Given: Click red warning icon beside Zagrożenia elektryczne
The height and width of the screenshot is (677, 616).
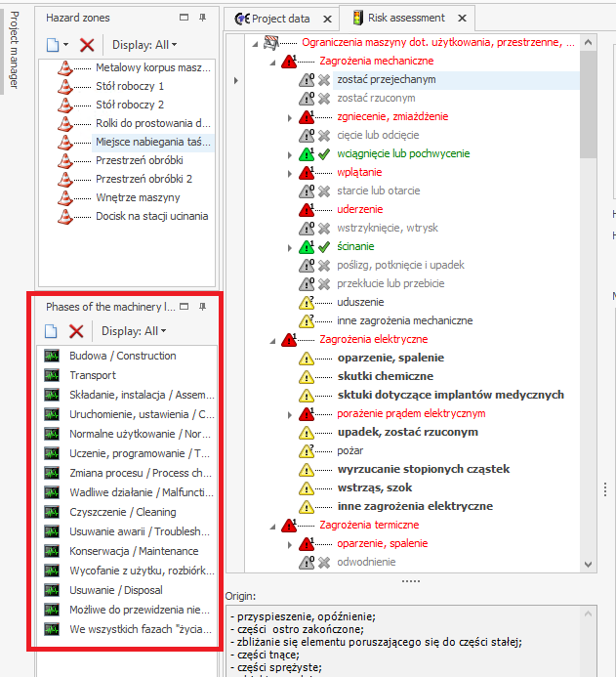Looking at the screenshot, I should (x=289, y=339).
